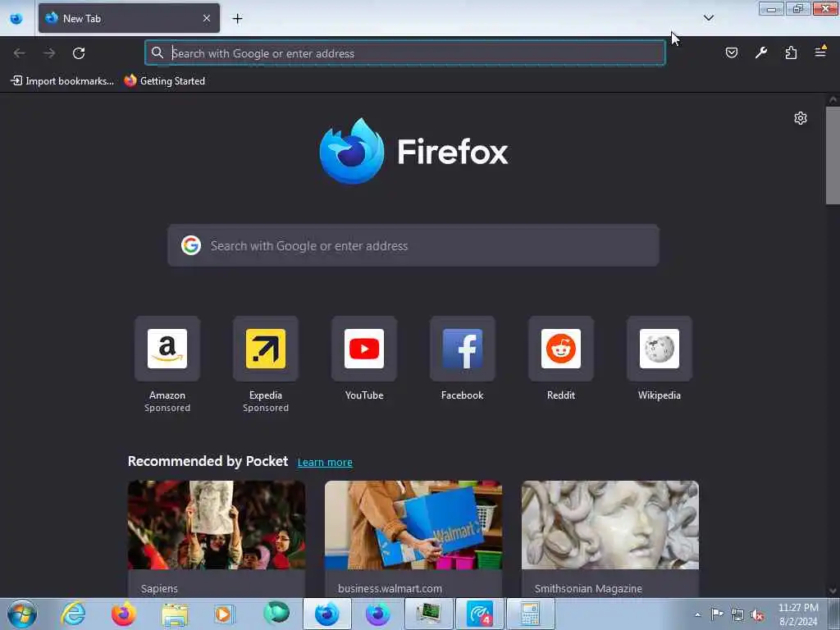Open a new tab with plus button
This screenshot has height=630, width=840.
coord(237,19)
